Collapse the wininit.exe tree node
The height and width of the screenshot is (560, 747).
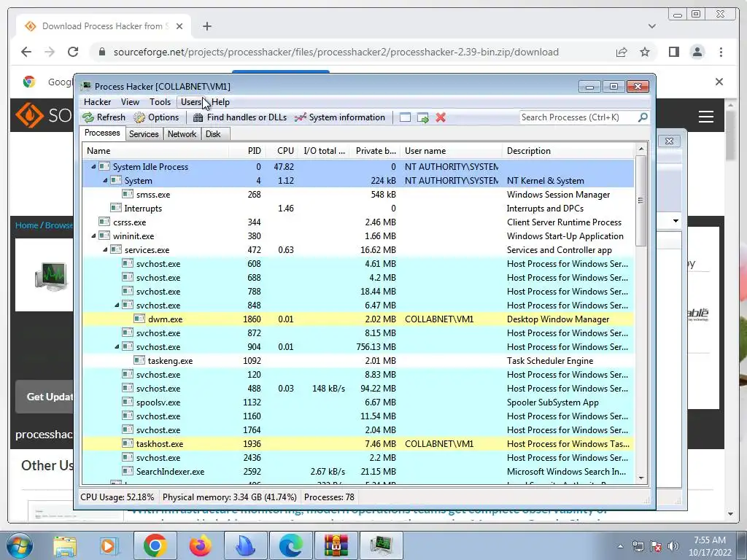coord(93,236)
